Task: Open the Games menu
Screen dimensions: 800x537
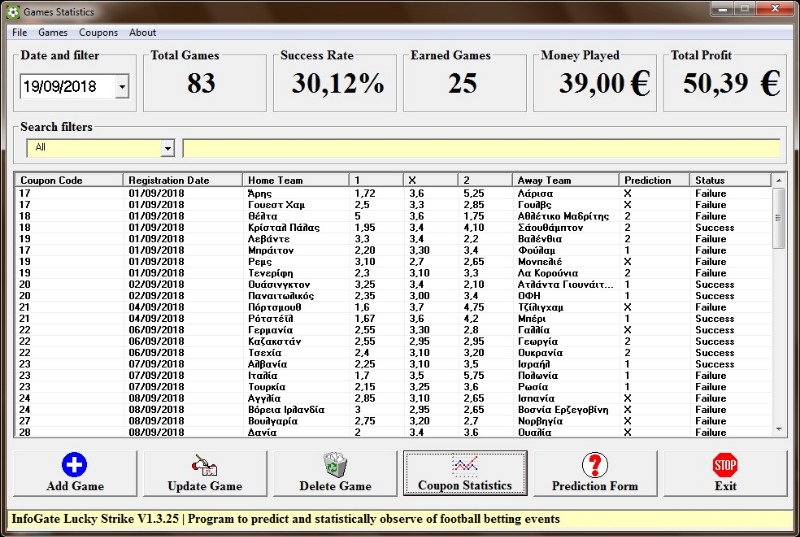Action: 53,33
